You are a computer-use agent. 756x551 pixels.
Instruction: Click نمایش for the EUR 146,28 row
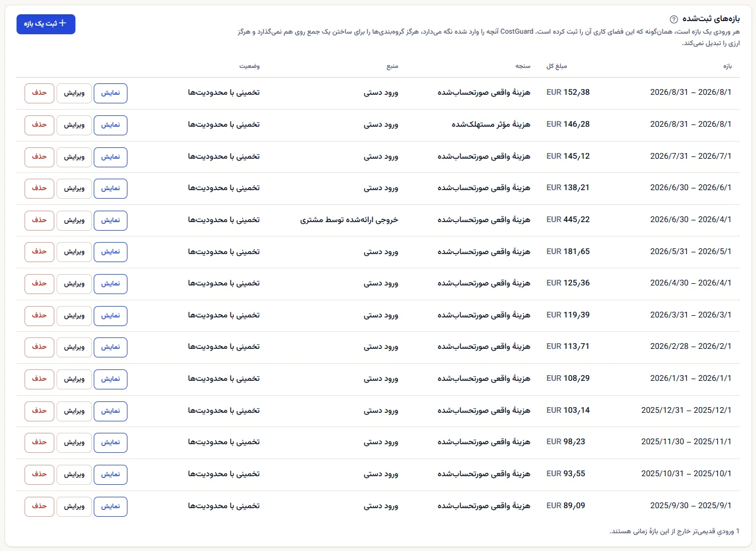110,125
